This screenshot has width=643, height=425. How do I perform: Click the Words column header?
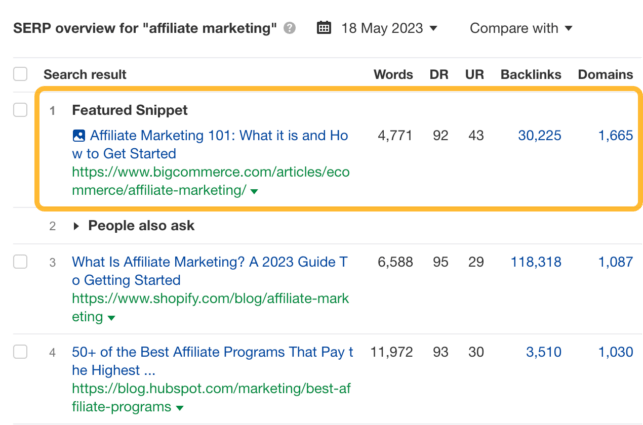[x=393, y=74]
